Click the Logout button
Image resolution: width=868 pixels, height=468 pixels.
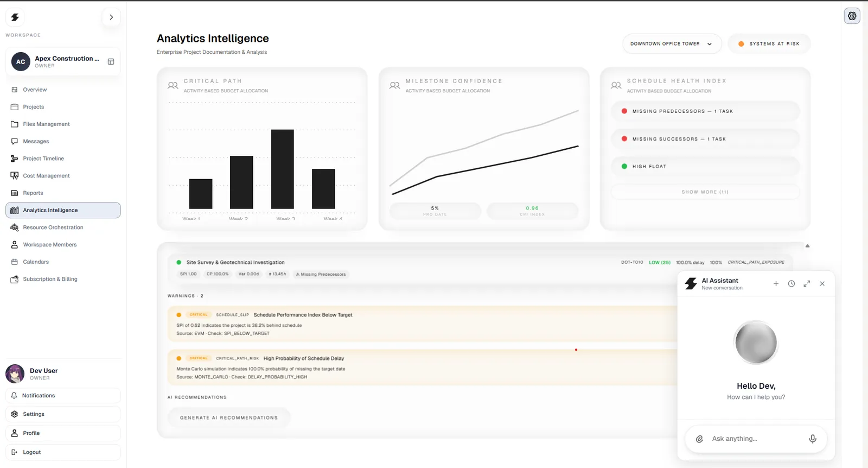(63, 452)
